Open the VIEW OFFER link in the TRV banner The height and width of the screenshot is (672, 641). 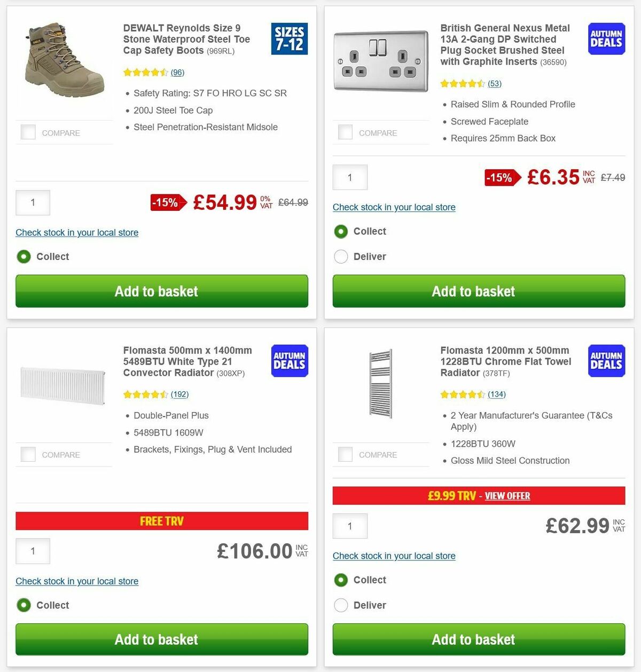point(507,496)
